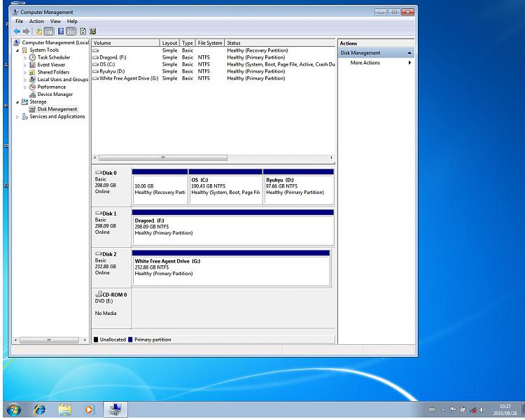Expand Services and Applications node arrow
The image size is (525, 420).
point(17,117)
